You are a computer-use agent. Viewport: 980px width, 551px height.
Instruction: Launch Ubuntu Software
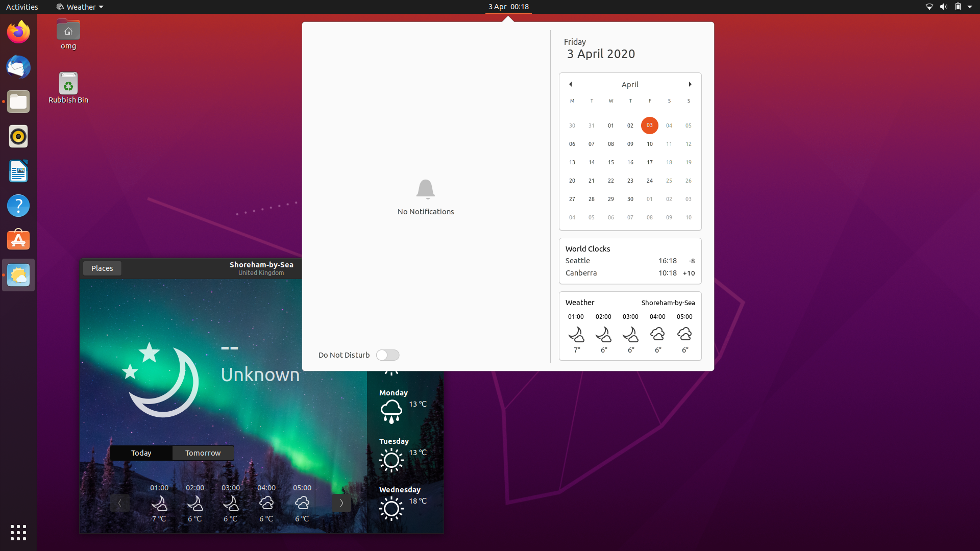click(18, 239)
